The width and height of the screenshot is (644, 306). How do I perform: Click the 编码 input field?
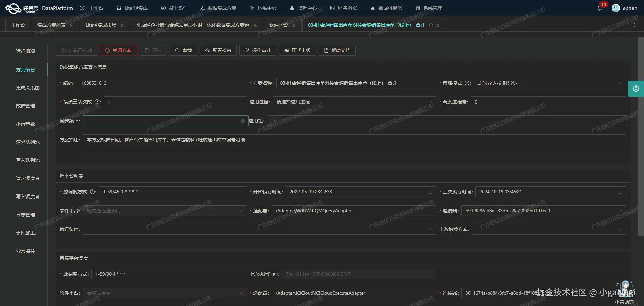coord(162,83)
